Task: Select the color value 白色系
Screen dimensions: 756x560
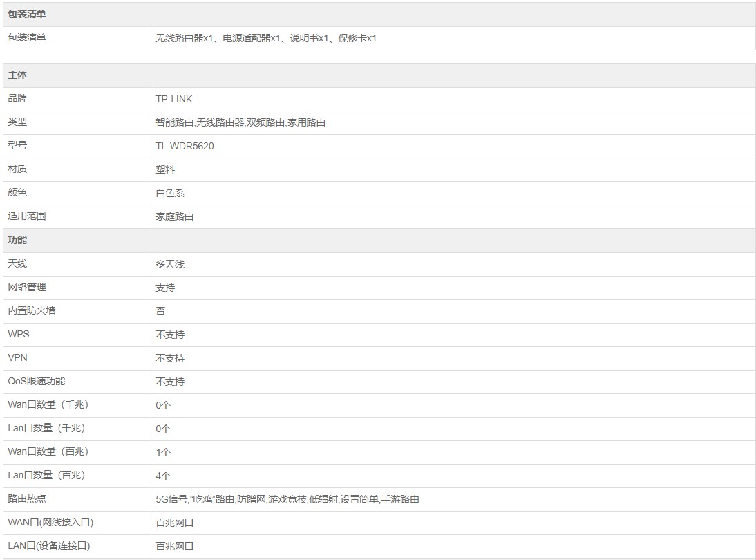Action: coord(170,193)
